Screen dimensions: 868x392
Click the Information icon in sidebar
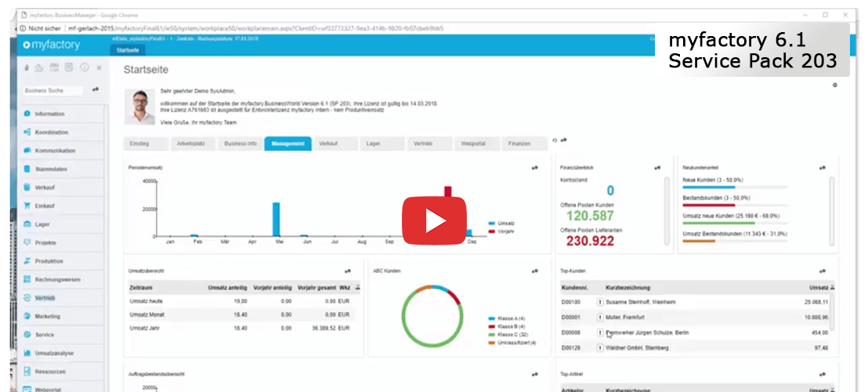click(27, 114)
